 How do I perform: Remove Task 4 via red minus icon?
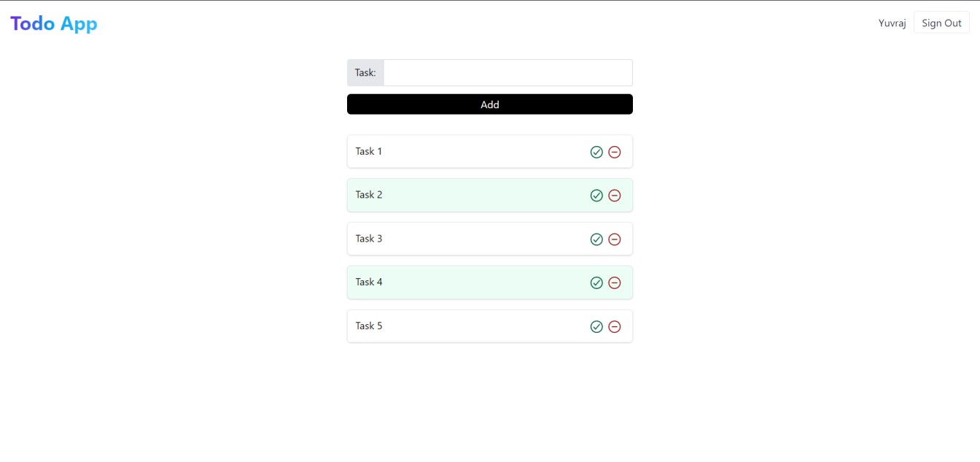click(x=615, y=283)
